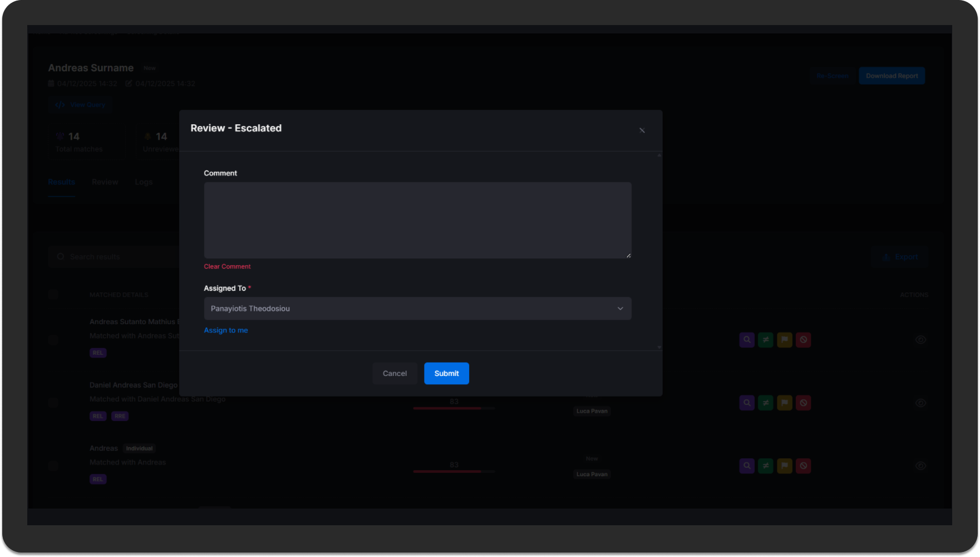Click the calendar icon beside 04/12/2025 14:32
Screen dimensions: 980x557
tap(51, 83)
